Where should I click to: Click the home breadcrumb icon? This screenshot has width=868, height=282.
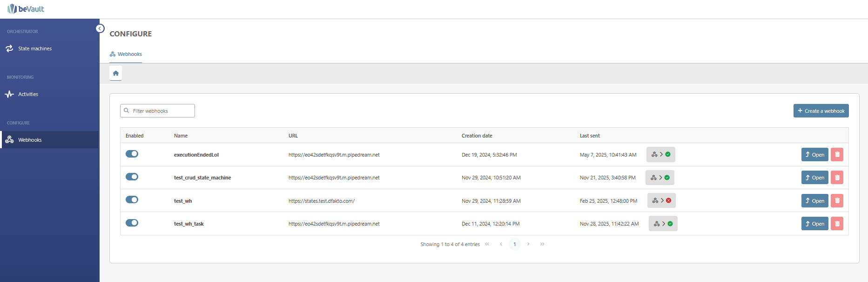click(115, 73)
